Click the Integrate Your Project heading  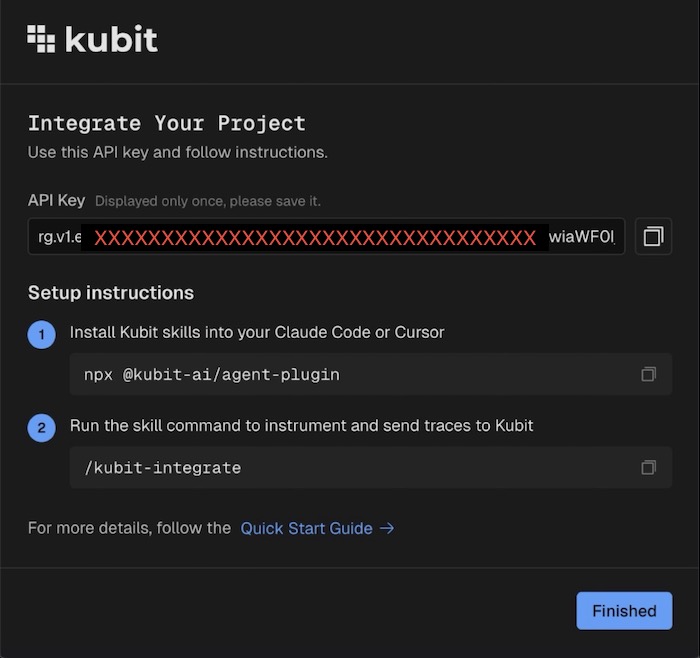(166, 124)
